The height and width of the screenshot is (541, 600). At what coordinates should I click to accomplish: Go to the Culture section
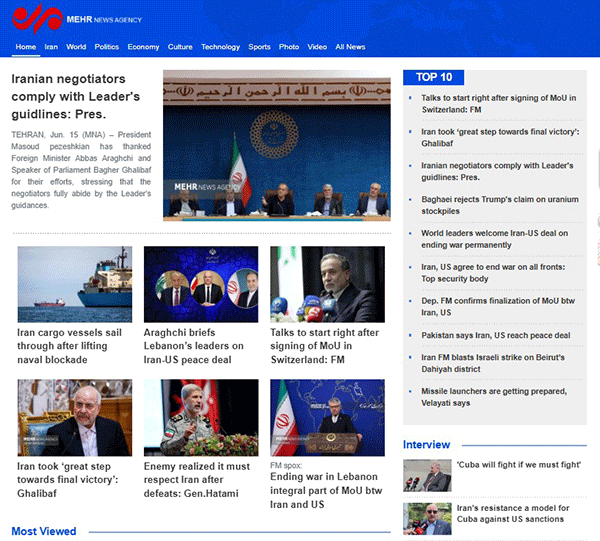click(180, 47)
